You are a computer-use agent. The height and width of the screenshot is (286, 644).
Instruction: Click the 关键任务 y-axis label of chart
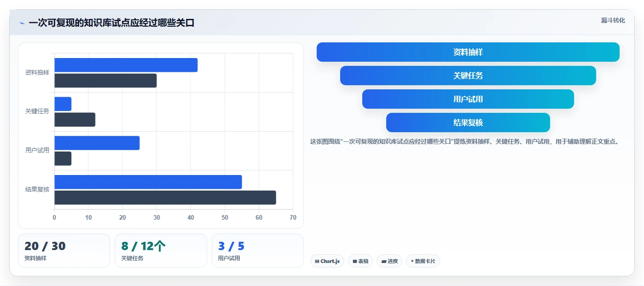coord(37,111)
